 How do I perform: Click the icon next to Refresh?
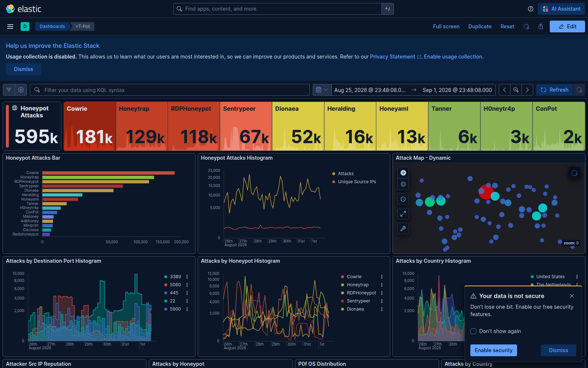point(579,90)
